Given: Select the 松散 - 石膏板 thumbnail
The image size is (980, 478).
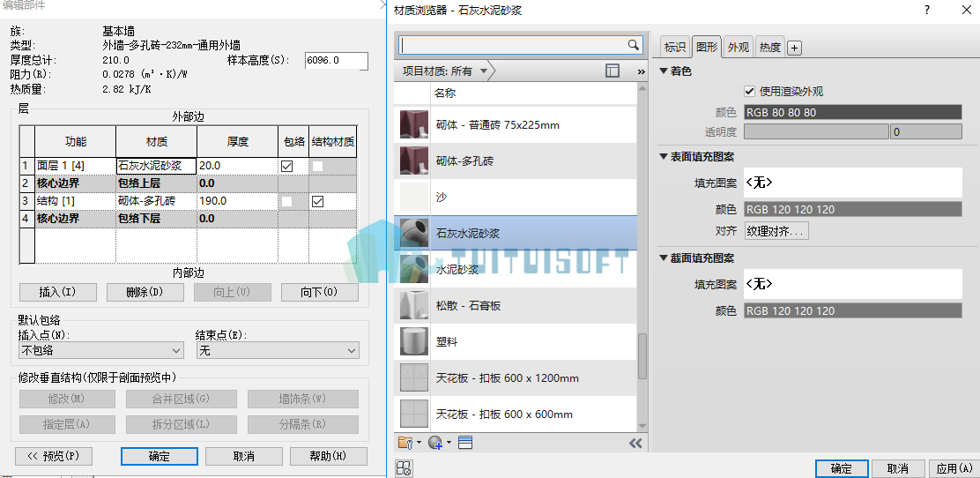Looking at the screenshot, I should click(413, 305).
